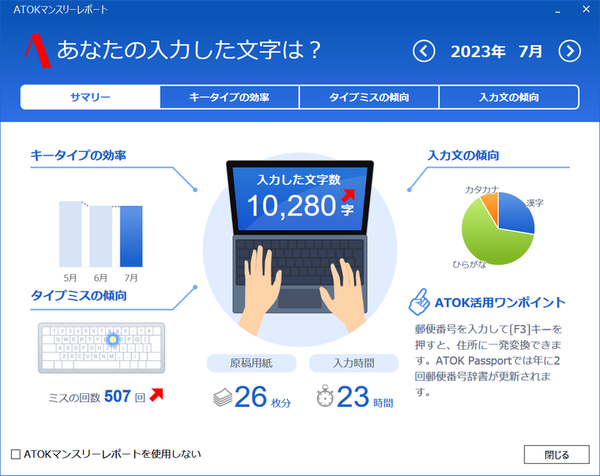Viewport: 600px width, 476px height.
Task: Click the 入力時間 label
Action: tap(354, 363)
